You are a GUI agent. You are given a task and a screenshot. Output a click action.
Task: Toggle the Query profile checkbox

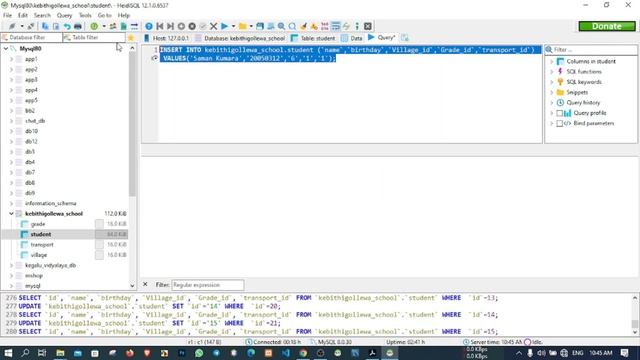pos(560,113)
